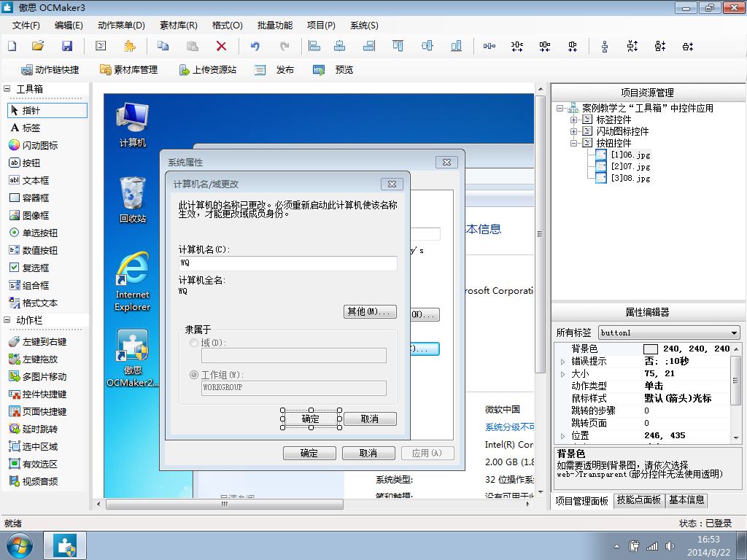Open the 编辑(E) menu
The width and height of the screenshot is (747, 560).
click(x=69, y=26)
